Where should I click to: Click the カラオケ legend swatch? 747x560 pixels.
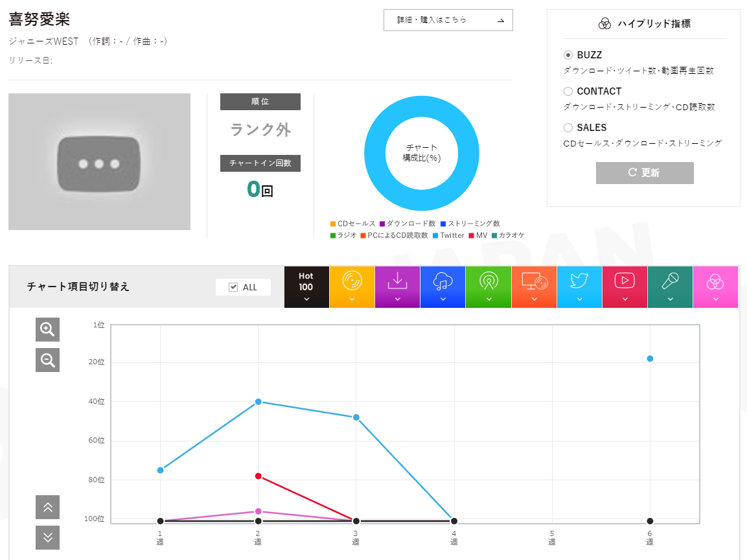tap(494, 235)
